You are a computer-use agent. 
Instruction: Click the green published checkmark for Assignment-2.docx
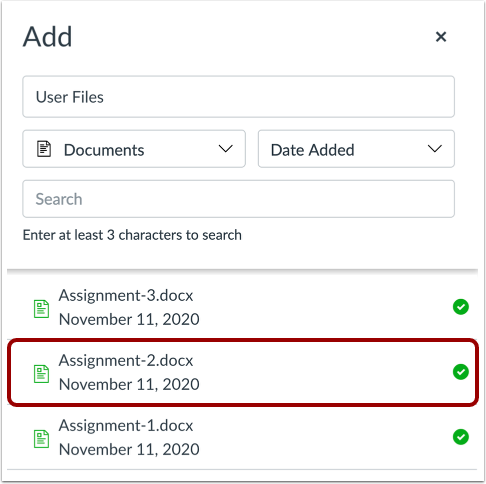coord(461,372)
